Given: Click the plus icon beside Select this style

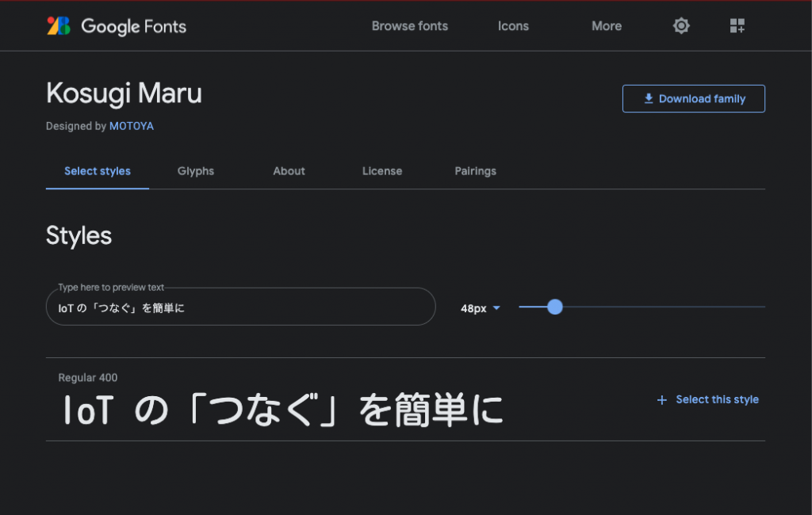Looking at the screenshot, I should [661, 400].
